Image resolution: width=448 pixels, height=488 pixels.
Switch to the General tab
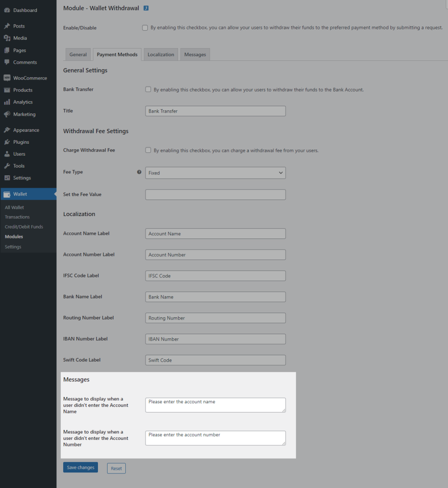(78, 54)
